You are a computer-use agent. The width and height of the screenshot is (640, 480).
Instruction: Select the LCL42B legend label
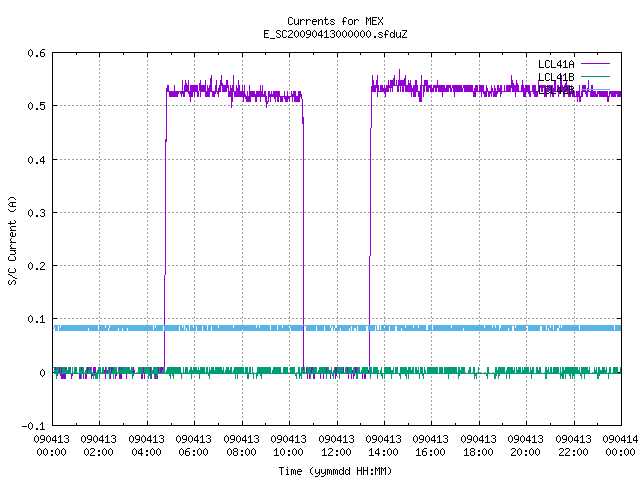[556, 90]
